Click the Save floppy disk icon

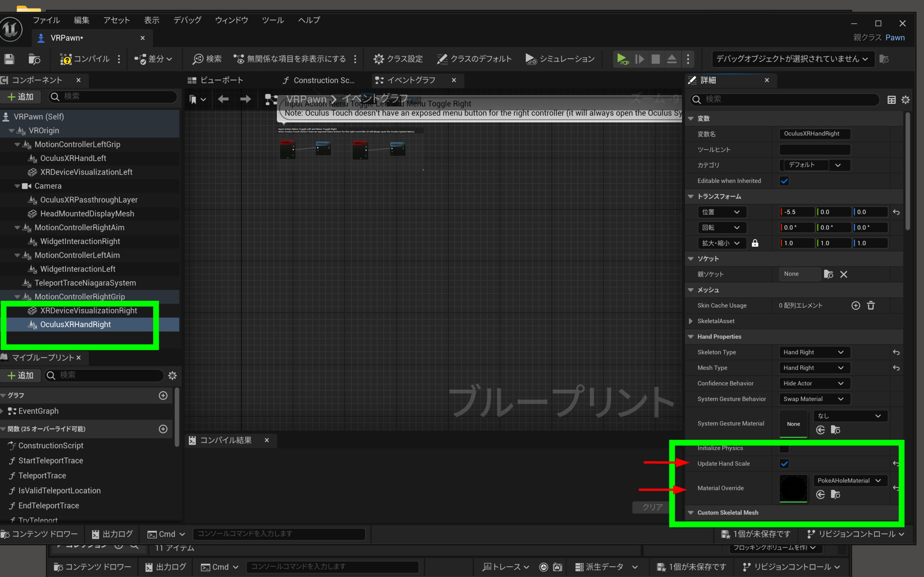(9, 59)
